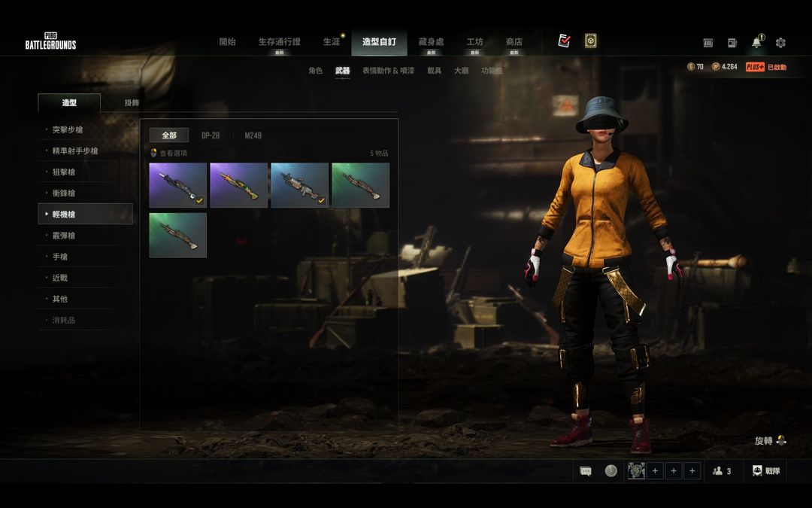Viewport: 812px width, 508px height.
Task: Click the 旋轉 rotate mouse icon
Action: pyautogui.click(x=781, y=440)
